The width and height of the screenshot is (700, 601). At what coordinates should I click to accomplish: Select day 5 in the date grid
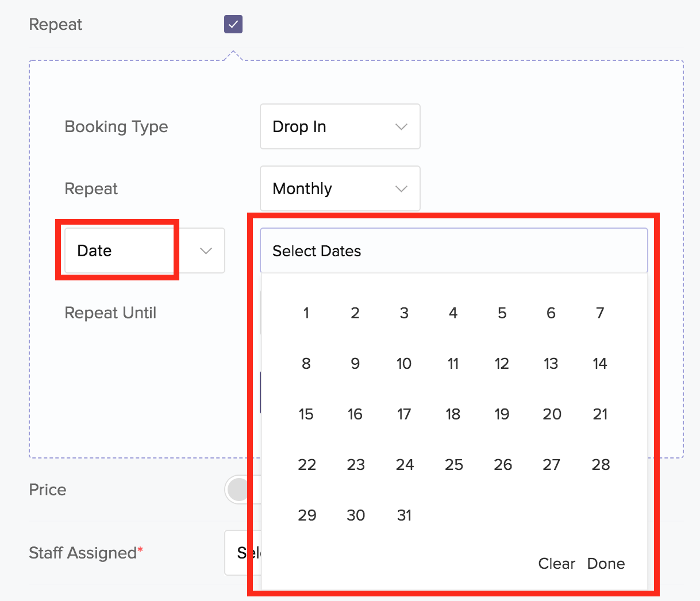click(502, 313)
